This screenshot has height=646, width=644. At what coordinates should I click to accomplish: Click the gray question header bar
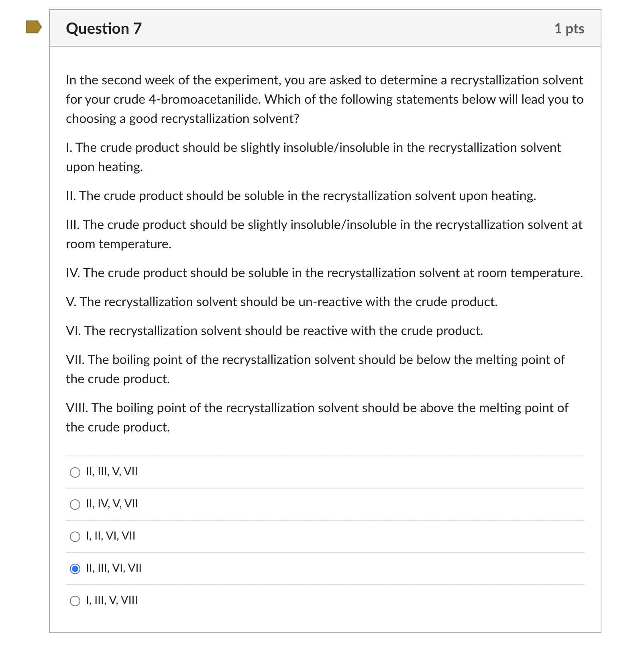[x=321, y=28]
